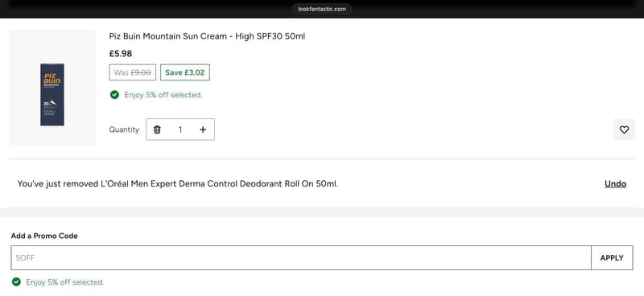Click the green checkmark beside product discount message
This screenshot has width=644, height=296.
[114, 95]
